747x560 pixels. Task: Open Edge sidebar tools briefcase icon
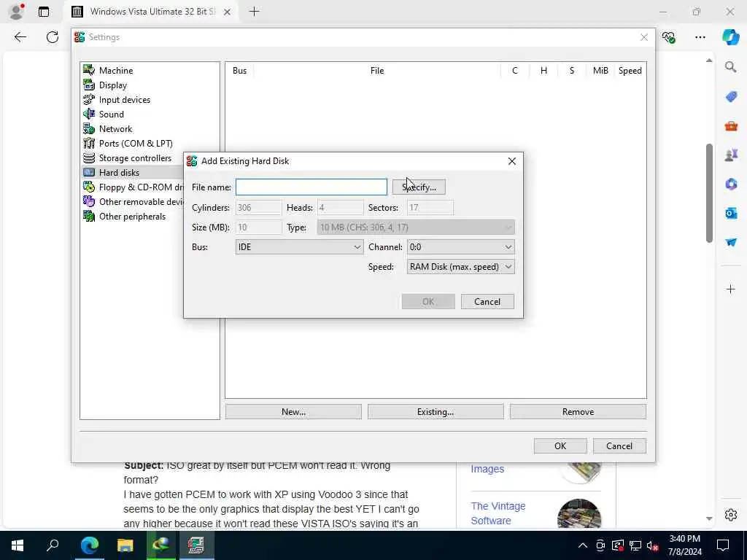tap(731, 126)
